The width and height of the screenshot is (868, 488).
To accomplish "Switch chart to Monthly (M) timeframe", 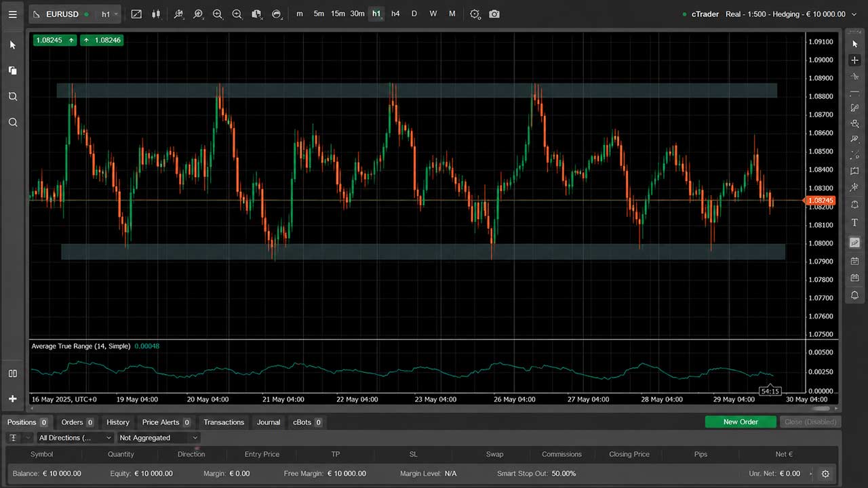I will point(452,14).
